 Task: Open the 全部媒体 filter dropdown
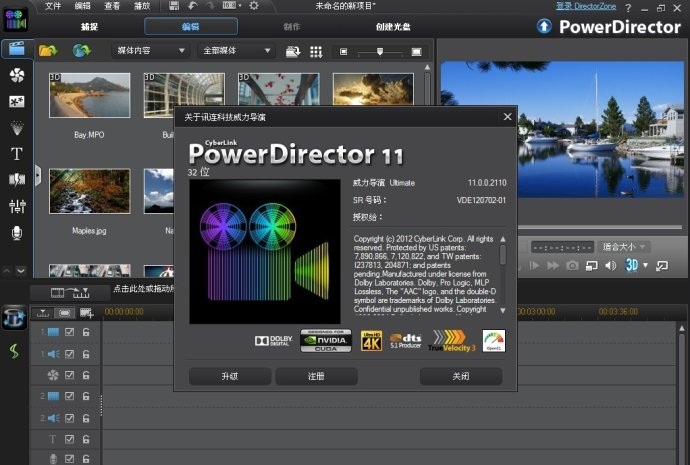[x=237, y=50]
